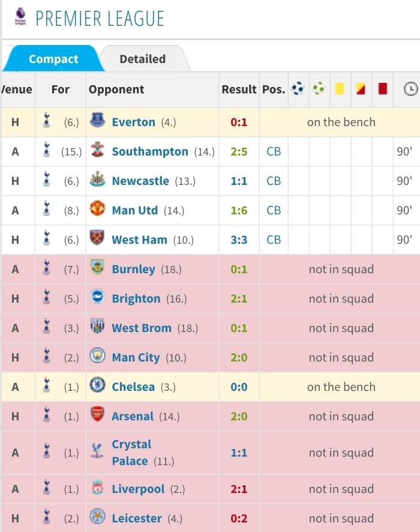
Task: Click the Everton club crest
Action: (x=97, y=122)
